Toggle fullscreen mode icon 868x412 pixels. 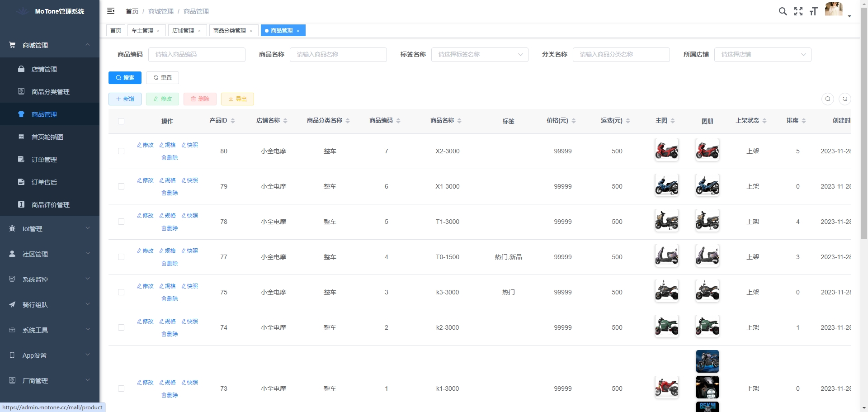click(798, 11)
